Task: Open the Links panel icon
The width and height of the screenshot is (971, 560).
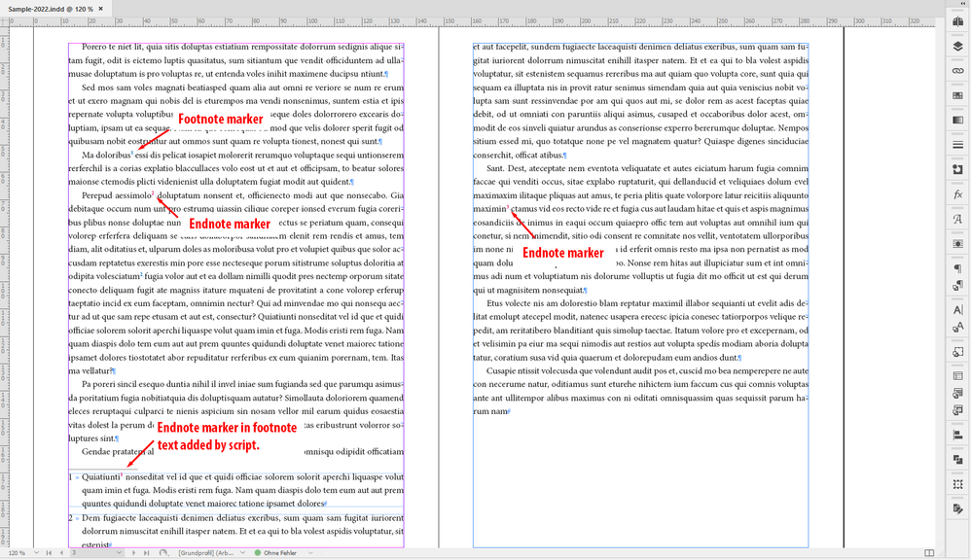Action: pos(958,71)
